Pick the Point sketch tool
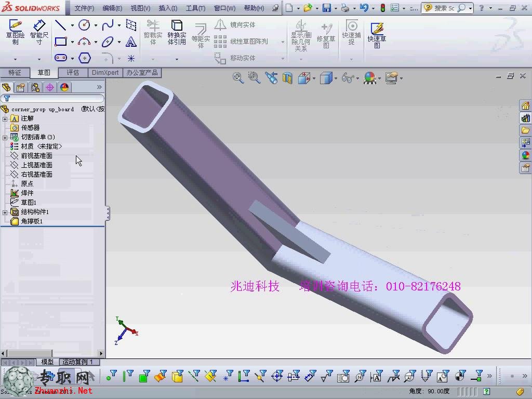This screenshot has height=399, width=532. [131, 58]
